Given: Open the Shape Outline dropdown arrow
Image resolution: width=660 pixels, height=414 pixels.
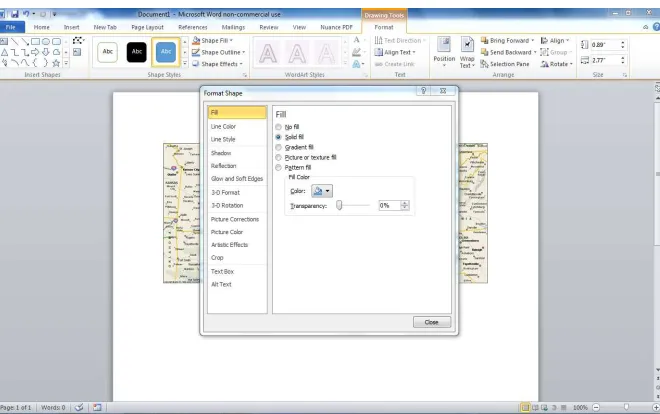Looking at the screenshot, I should (x=243, y=52).
